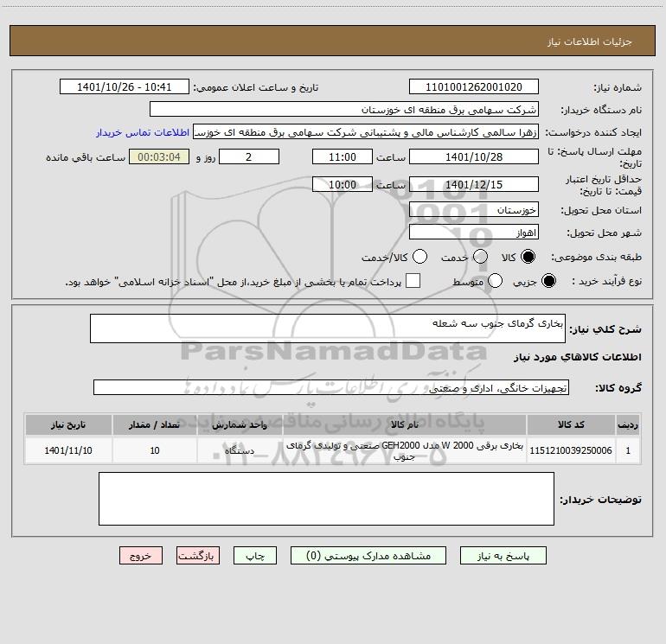Click the remaining time field 00:03:04
666x644 pixels.
(x=159, y=156)
